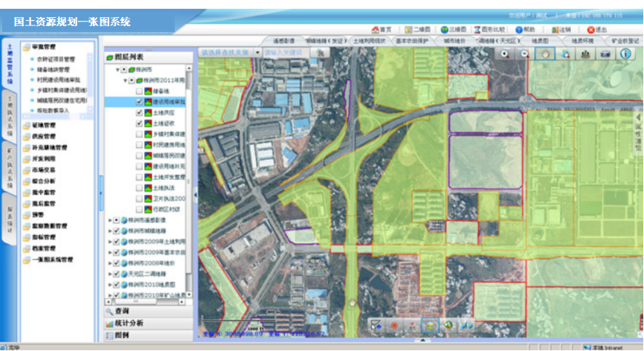Uncheck the 土地供应 layer checkbox
644x351 pixels.
click(x=139, y=112)
